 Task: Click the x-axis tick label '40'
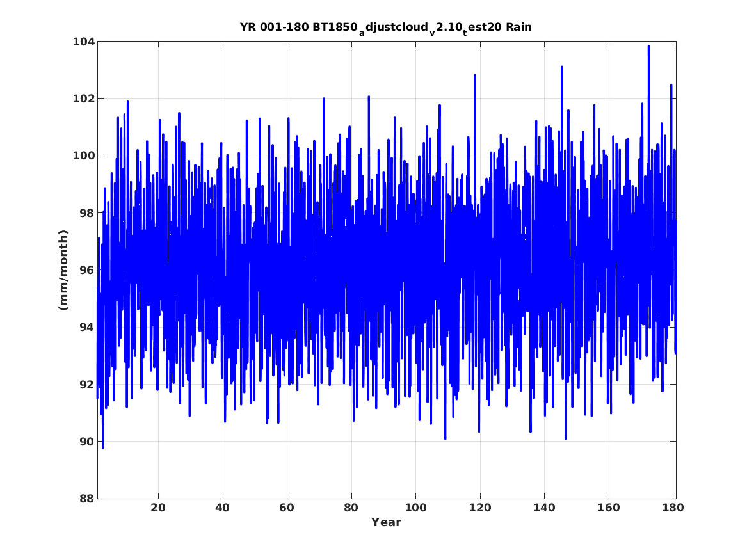click(x=223, y=508)
